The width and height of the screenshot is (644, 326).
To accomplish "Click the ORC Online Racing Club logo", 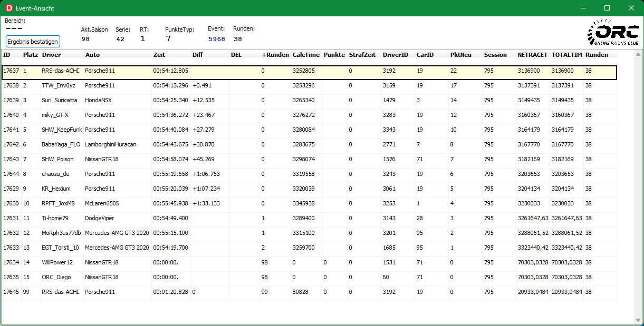I will point(613,33).
